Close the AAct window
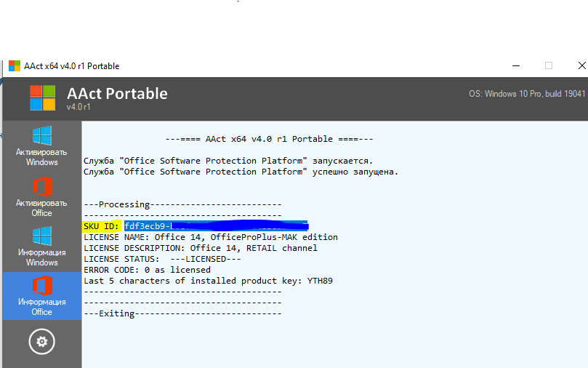Image resolution: width=588 pixels, height=368 pixels. tap(581, 65)
